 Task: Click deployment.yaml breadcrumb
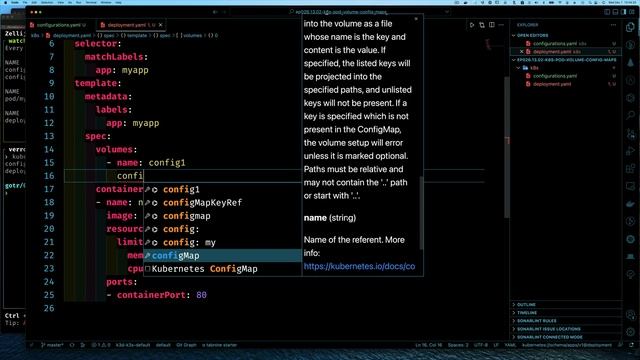tap(69, 36)
